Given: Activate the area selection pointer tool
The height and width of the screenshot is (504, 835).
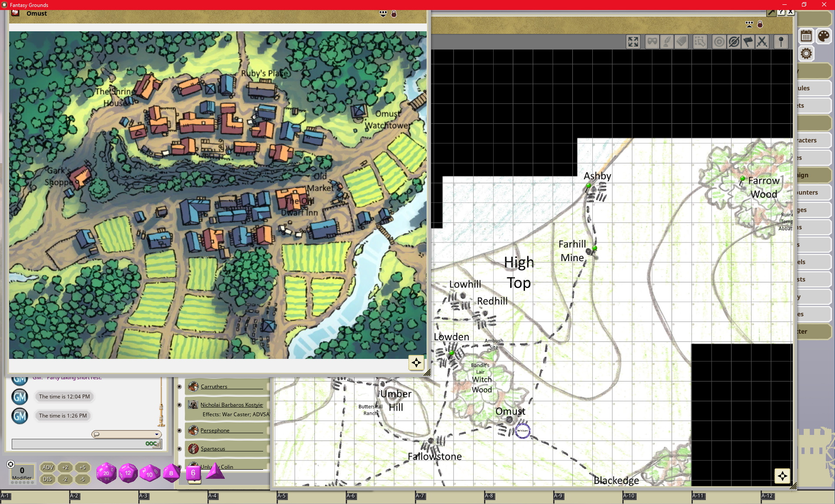Looking at the screenshot, I should [700, 42].
